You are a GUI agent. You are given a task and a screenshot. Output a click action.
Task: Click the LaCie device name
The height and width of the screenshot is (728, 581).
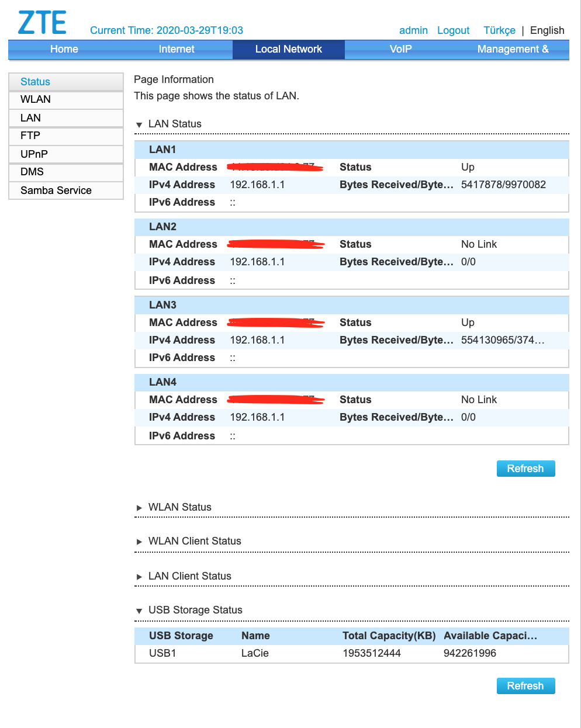click(x=255, y=653)
